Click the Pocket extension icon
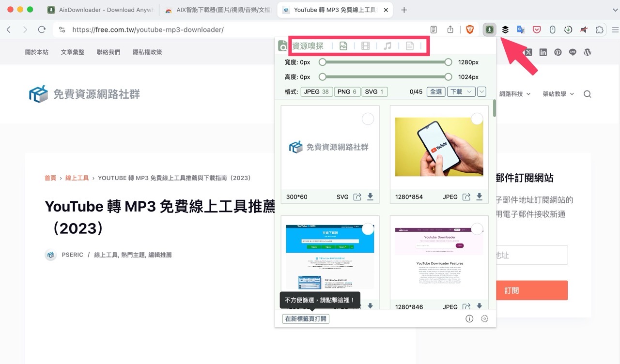Image resolution: width=620 pixels, height=364 pixels. tap(537, 30)
